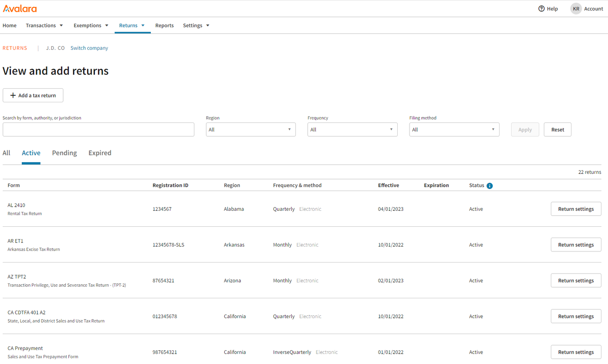Open the Reports menu item
The height and width of the screenshot is (364, 608).
164,25
